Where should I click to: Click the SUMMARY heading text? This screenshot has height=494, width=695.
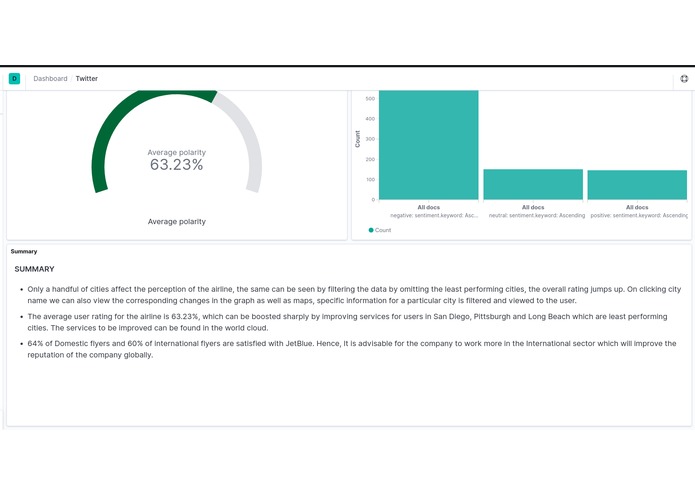point(35,269)
